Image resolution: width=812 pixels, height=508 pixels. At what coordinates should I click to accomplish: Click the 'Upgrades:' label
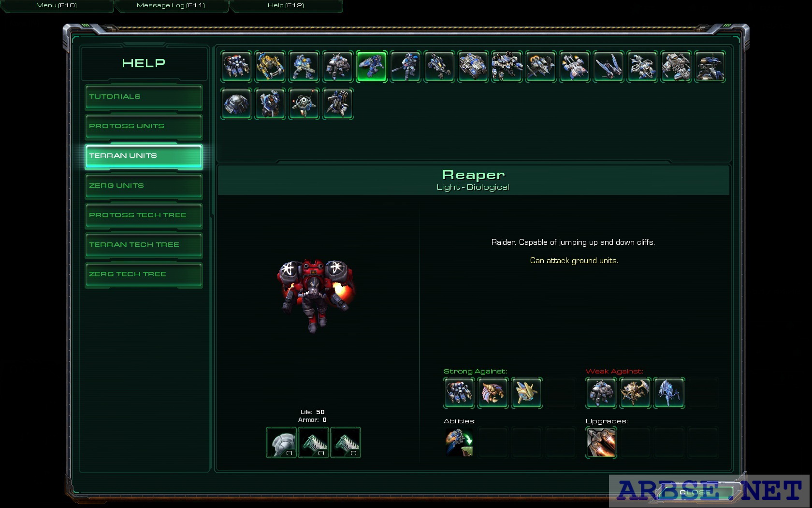(607, 421)
